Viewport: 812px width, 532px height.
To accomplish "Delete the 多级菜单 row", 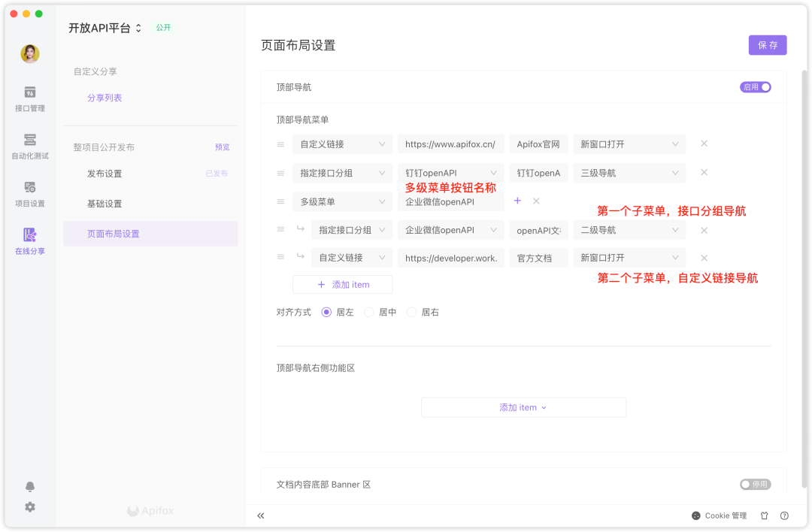I will tap(537, 201).
